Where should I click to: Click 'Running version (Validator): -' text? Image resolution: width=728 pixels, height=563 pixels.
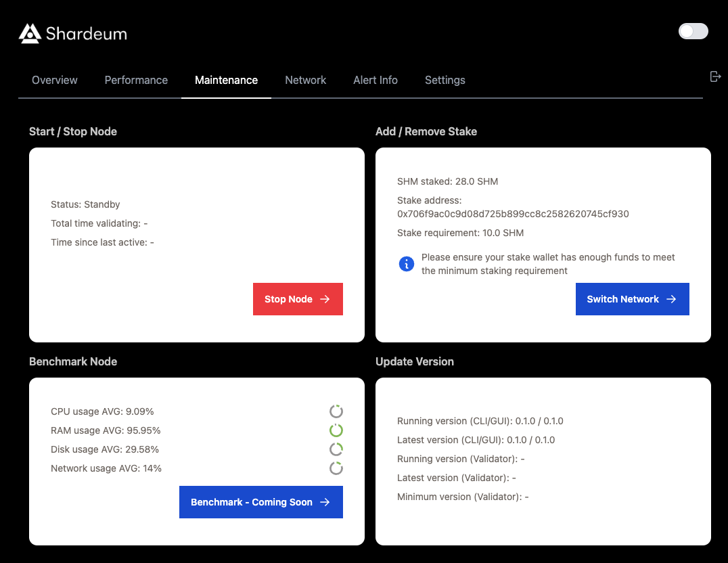pyautogui.click(x=461, y=459)
